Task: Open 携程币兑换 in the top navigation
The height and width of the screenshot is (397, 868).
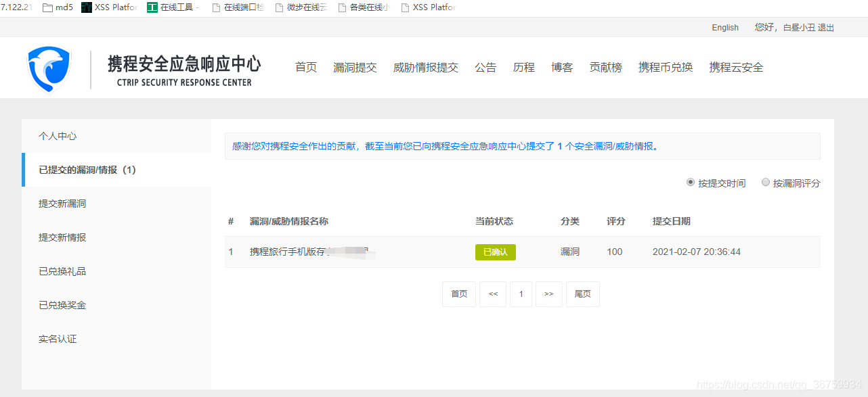Action: [x=666, y=68]
